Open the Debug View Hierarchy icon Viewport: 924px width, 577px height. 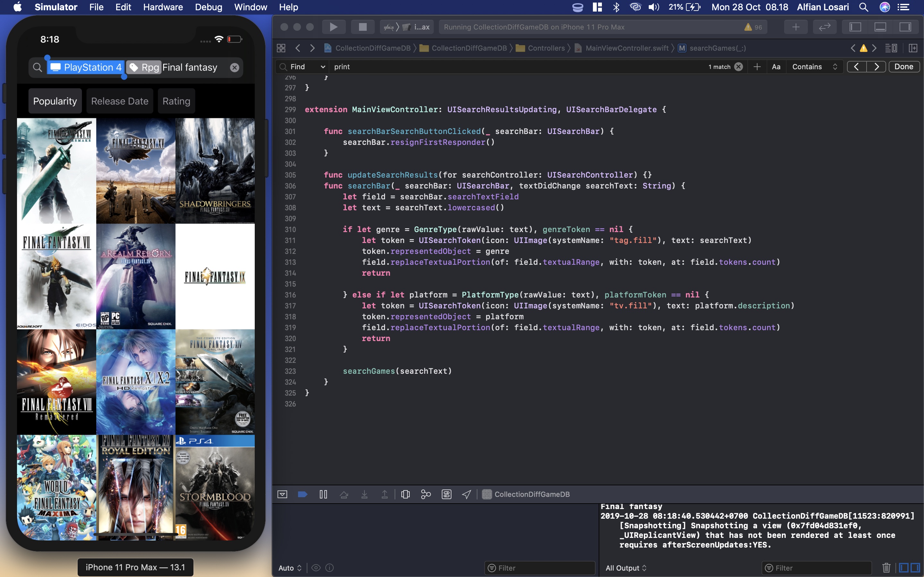pyautogui.click(x=406, y=494)
